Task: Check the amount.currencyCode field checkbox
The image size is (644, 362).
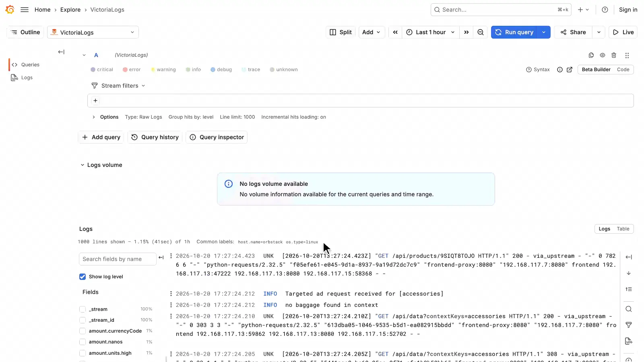Action: [83, 331]
